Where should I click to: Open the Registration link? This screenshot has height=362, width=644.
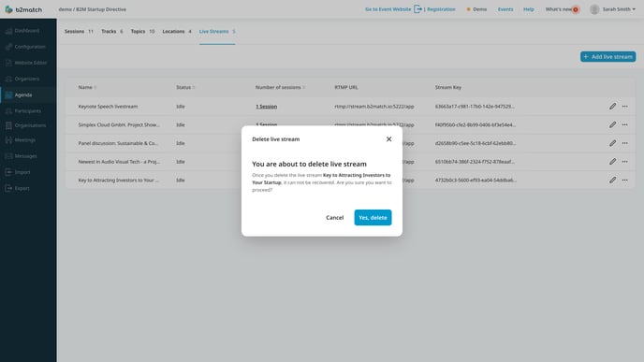pos(441,9)
